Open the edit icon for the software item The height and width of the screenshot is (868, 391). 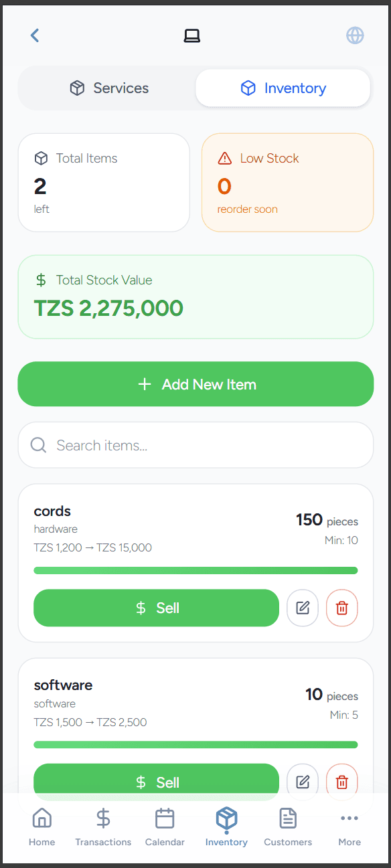pyautogui.click(x=303, y=782)
